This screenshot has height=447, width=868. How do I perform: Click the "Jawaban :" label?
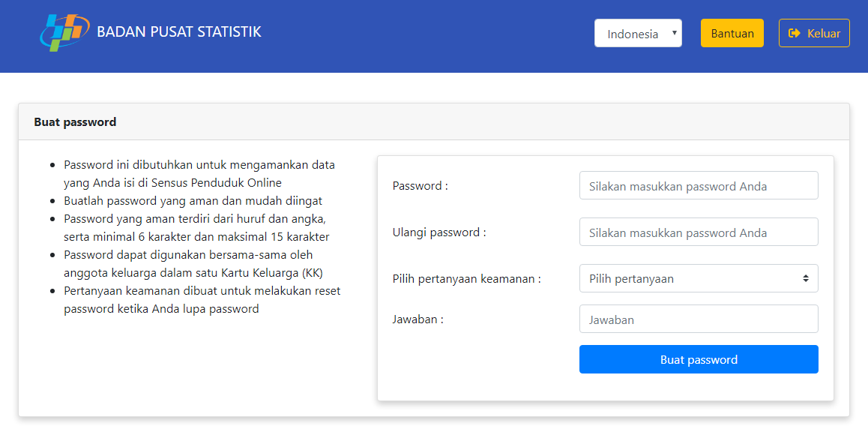tap(418, 319)
